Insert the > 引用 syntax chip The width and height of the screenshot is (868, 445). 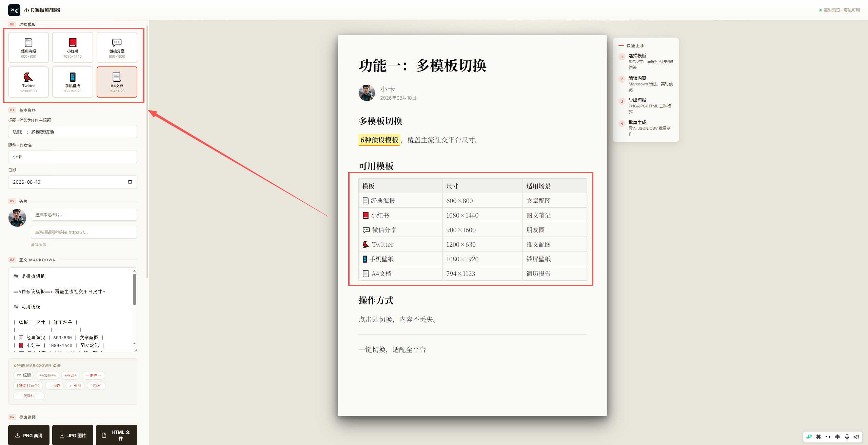pos(75,386)
